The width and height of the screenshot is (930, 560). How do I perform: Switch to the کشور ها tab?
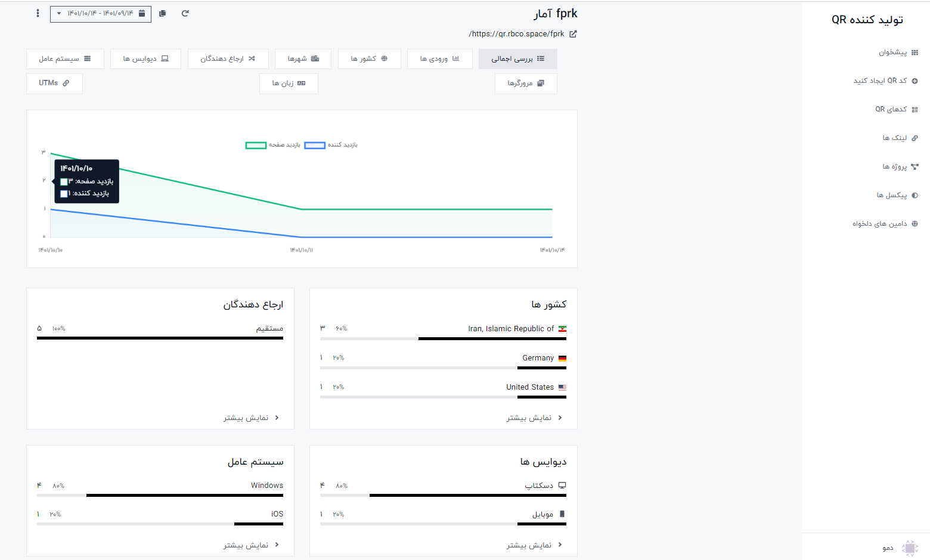coord(369,59)
